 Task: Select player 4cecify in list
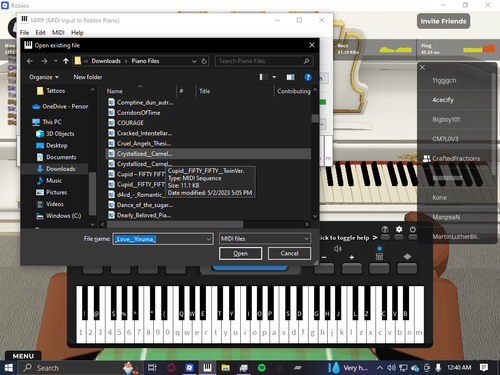443,100
